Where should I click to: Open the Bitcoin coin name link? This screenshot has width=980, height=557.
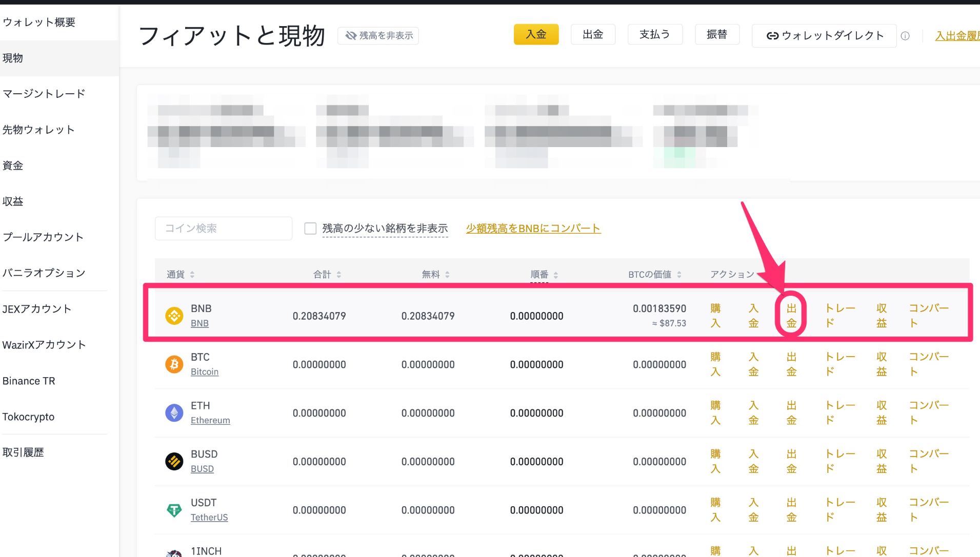coord(205,372)
